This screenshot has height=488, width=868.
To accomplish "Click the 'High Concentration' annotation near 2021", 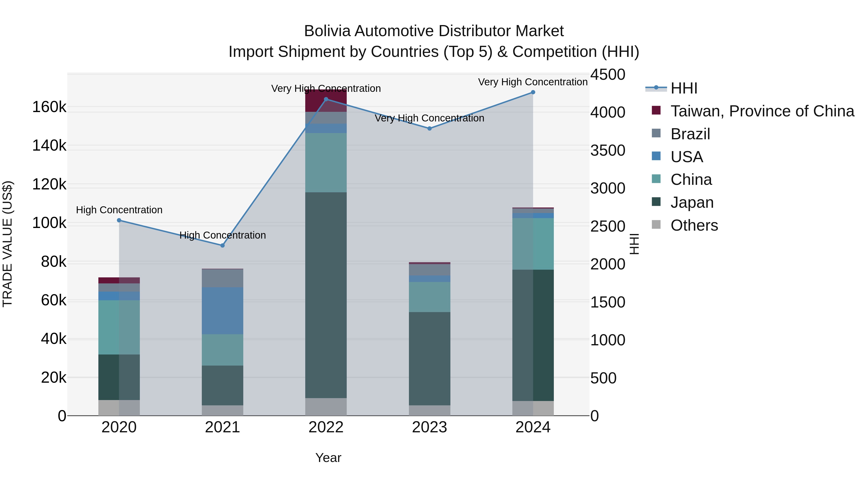I will [x=222, y=235].
